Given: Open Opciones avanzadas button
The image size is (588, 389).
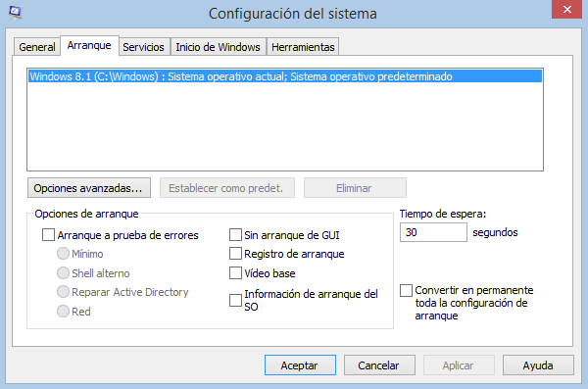Looking at the screenshot, I should [89, 188].
